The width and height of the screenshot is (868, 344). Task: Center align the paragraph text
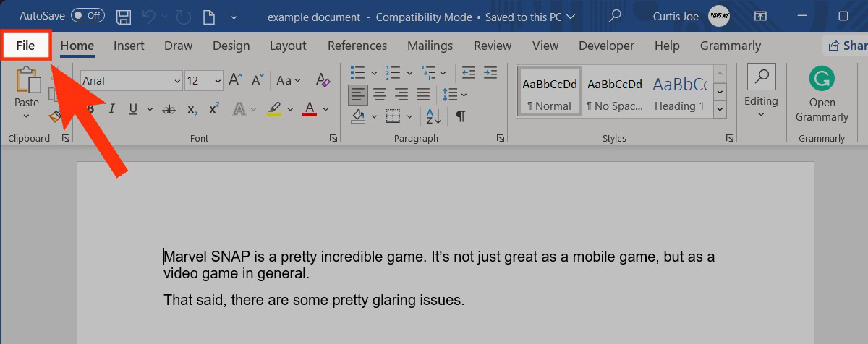click(380, 94)
